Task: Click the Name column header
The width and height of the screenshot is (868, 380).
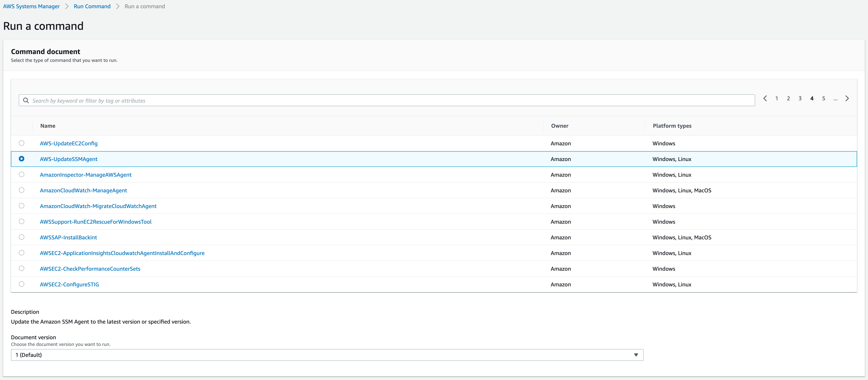Action: (48, 126)
